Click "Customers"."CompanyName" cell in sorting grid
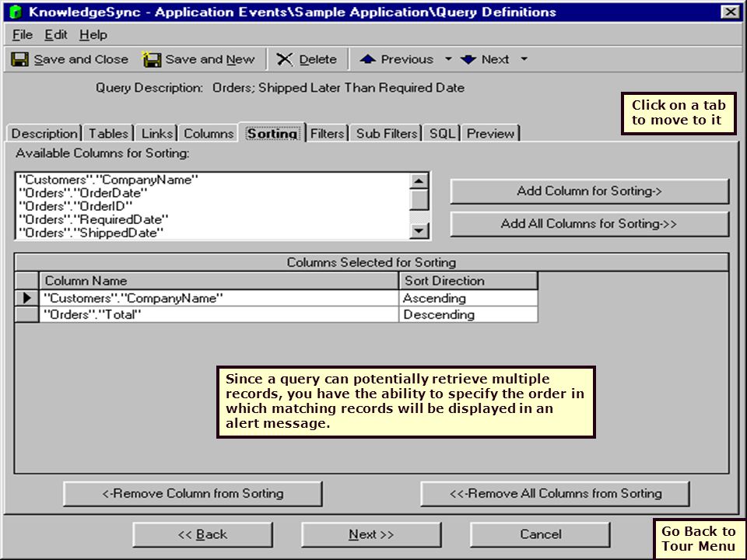Image resolution: width=747 pixels, height=560 pixels. 219,298
